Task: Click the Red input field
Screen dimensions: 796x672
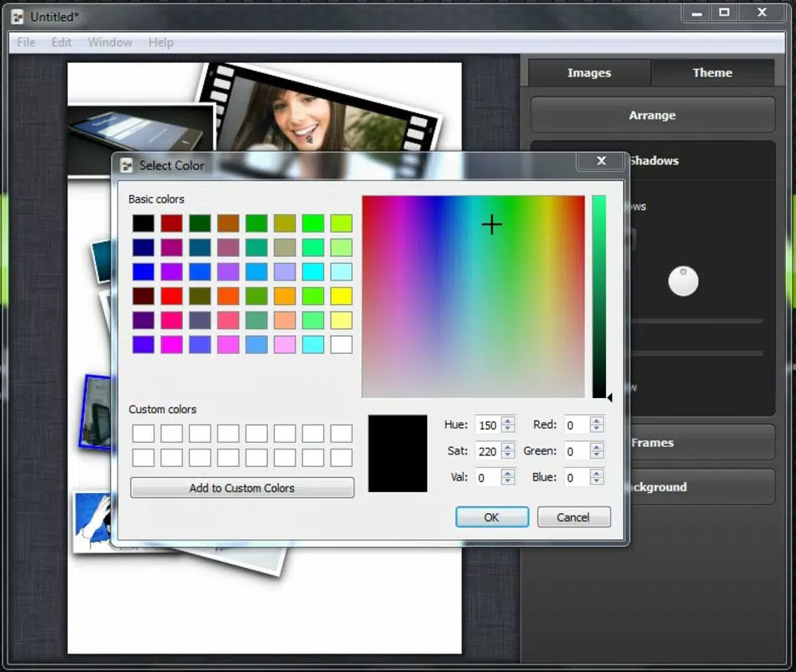Action: pyautogui.click(x=577, y=425)
